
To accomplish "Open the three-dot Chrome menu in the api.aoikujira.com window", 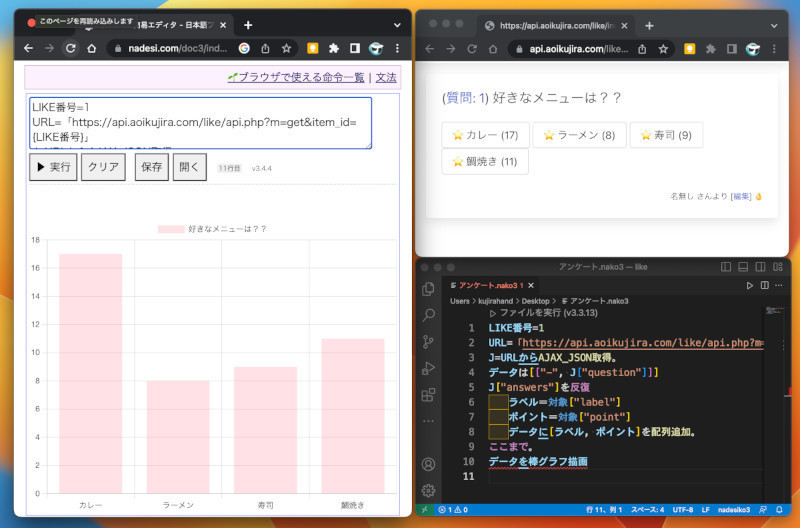I will [x=774, y=49].
